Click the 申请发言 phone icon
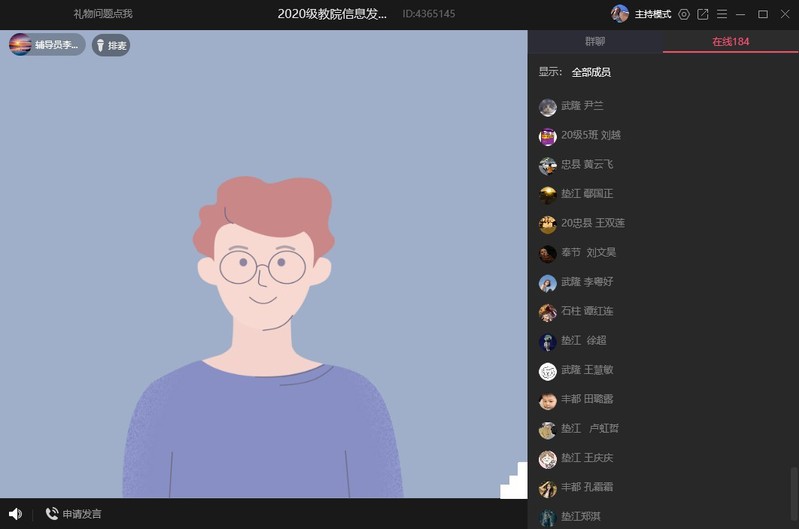 52,514
